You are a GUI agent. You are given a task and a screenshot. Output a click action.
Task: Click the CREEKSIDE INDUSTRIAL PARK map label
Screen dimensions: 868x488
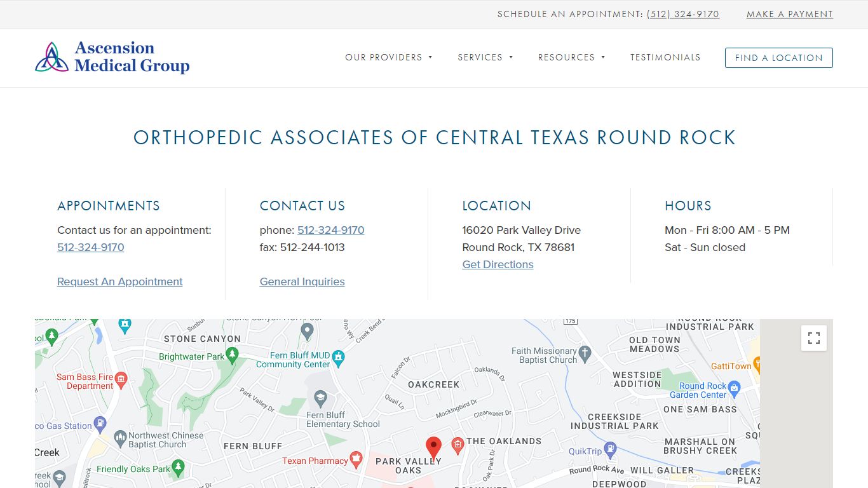pyautogui.click(x=614, y=421)
